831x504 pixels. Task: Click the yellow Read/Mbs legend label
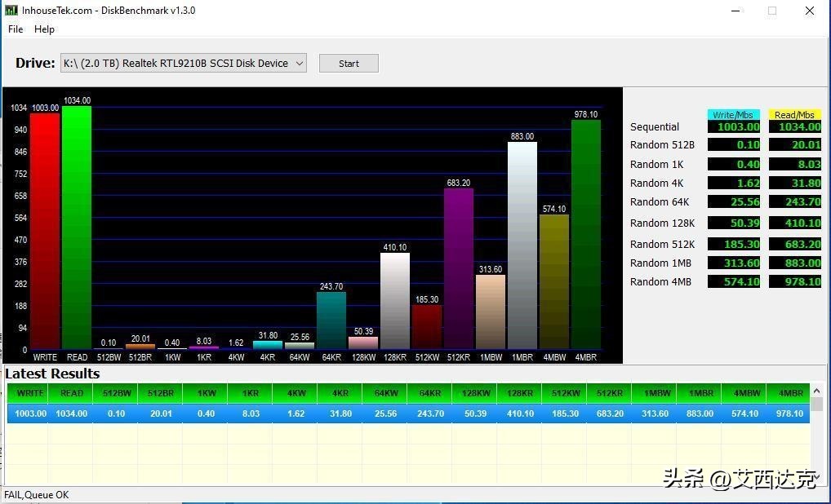click(794, 115)
